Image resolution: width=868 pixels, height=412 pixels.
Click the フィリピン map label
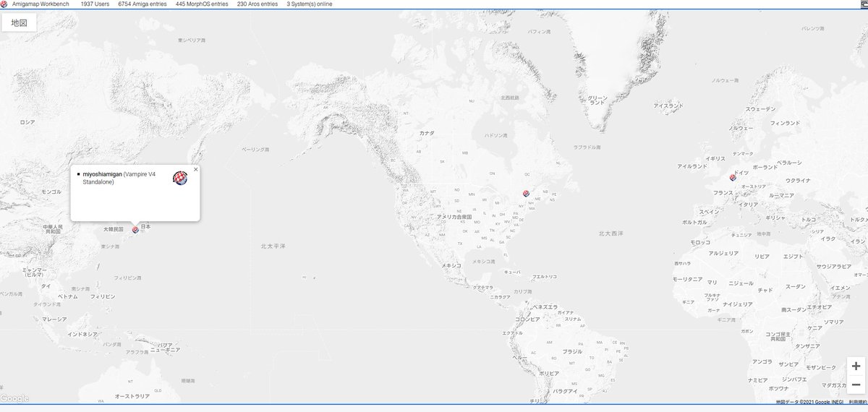pos(103,296)
